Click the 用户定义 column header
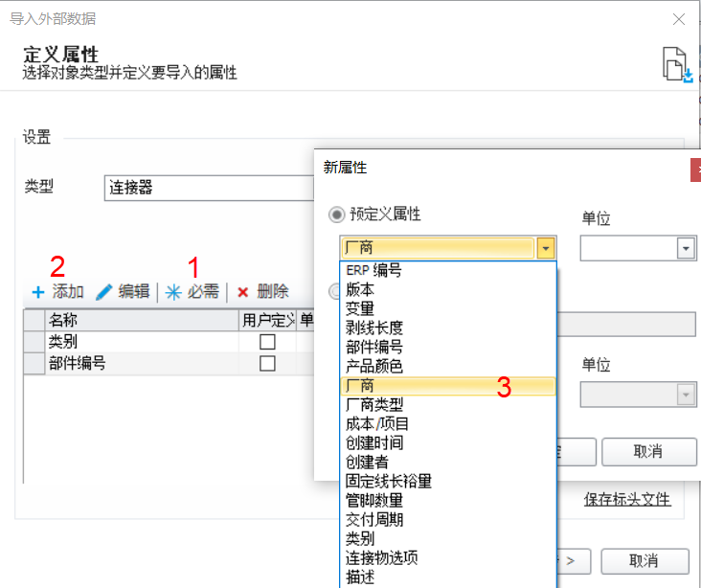The image size is (701, 588). (x=267, y=320)
